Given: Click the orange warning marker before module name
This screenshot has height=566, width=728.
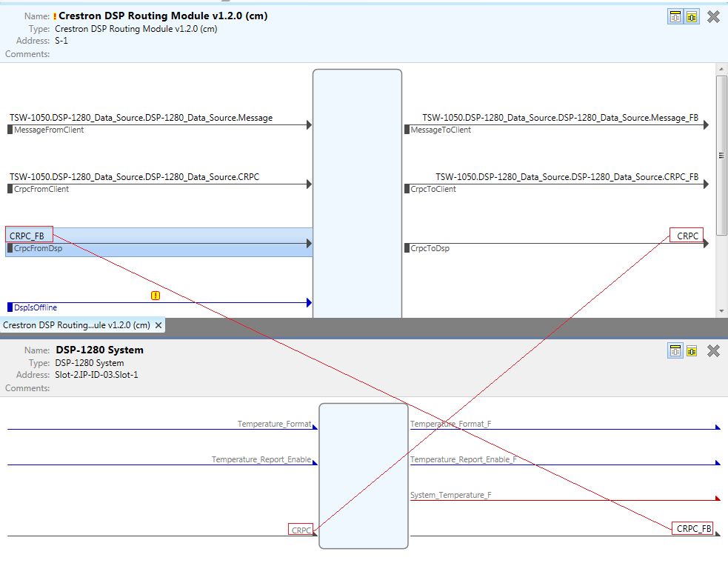Looking at the screenshot, I should point(55,16).
